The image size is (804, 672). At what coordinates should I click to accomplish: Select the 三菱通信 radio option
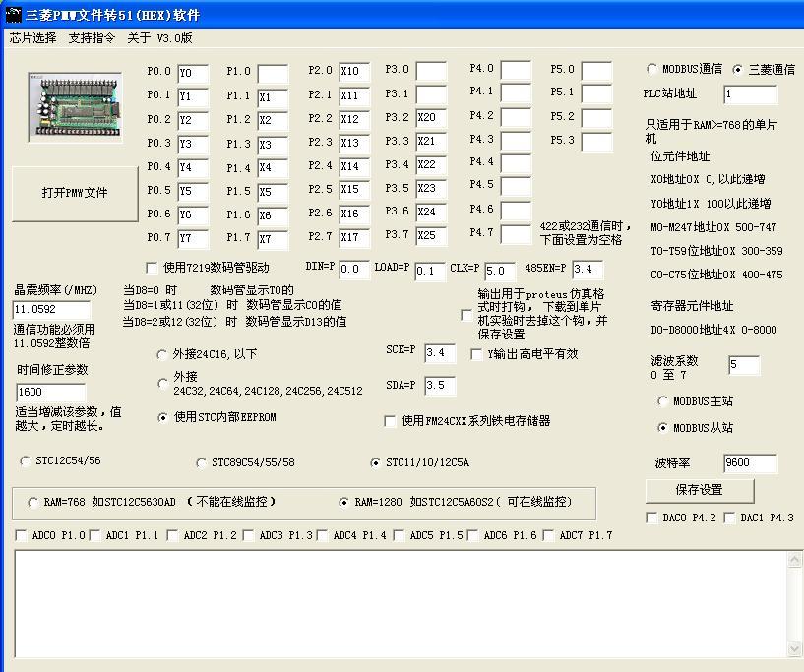point(739,70)
